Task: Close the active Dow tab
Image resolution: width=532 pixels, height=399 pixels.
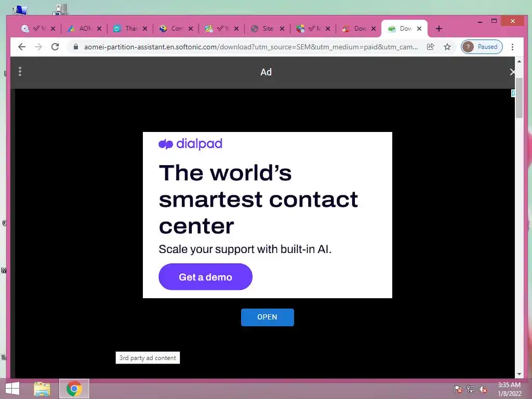Action: pyautogui.click(x=419, y=29)
